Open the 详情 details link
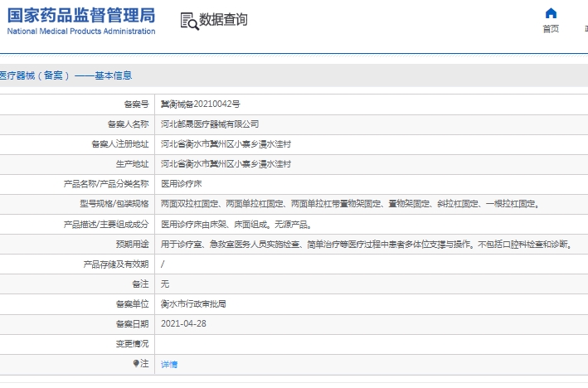Screen dimensions: 588x388 pos(169,364)
